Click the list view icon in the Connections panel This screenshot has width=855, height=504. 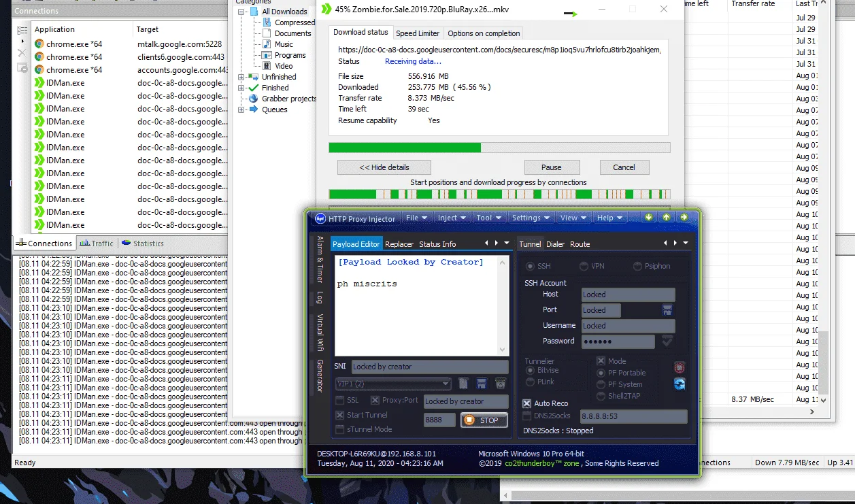click(22, 31)
